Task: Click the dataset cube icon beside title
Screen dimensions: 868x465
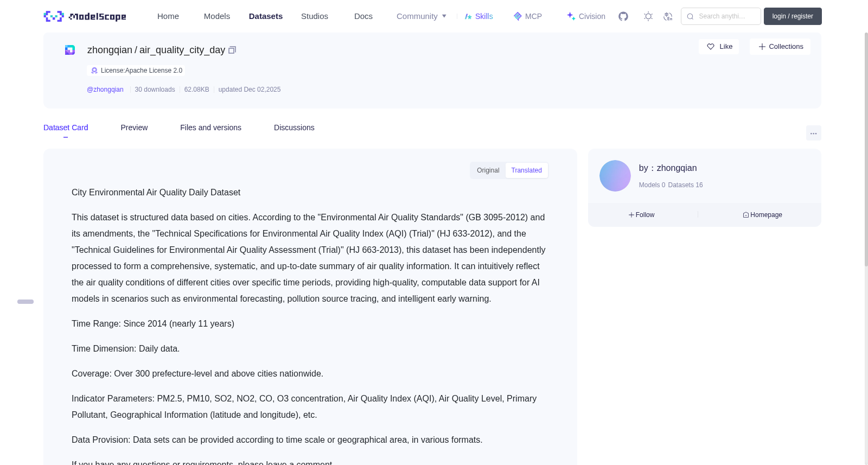Action: pyautogui.click(x=70, y=50)
